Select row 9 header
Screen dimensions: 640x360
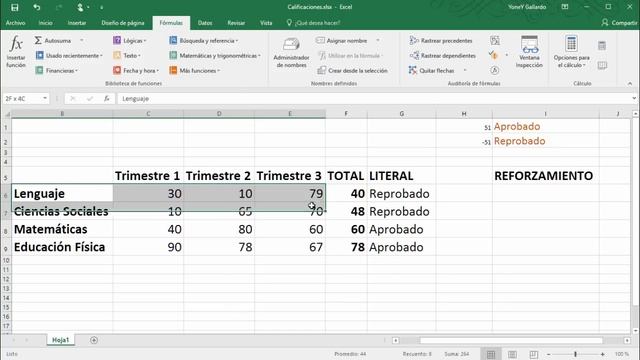(6, 247)
